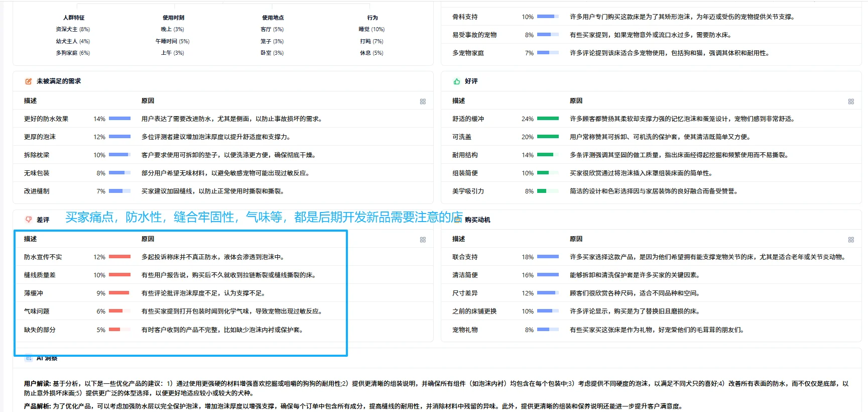Click the 多狗家庭 (6%) entry

[x=73, y=53]
